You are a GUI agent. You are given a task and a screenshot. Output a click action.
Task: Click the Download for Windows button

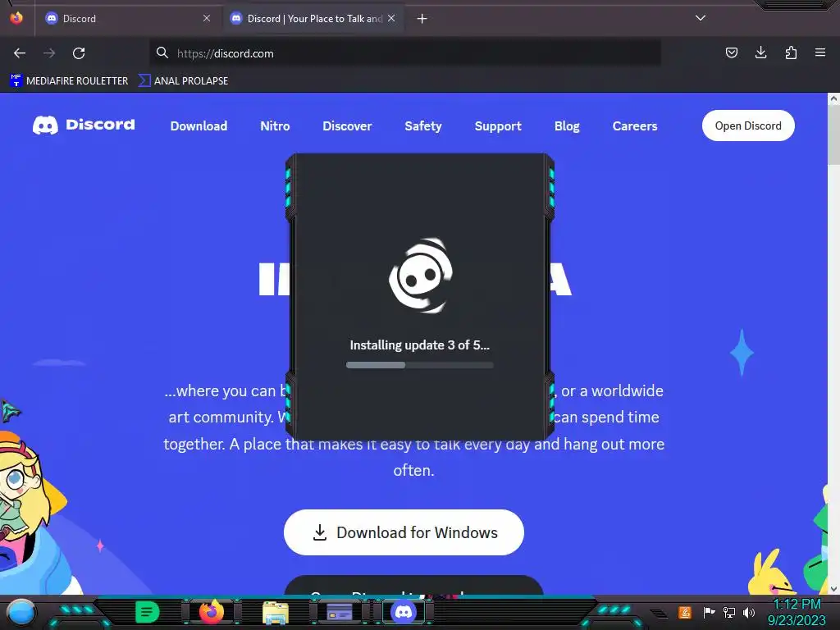(404, 532)
